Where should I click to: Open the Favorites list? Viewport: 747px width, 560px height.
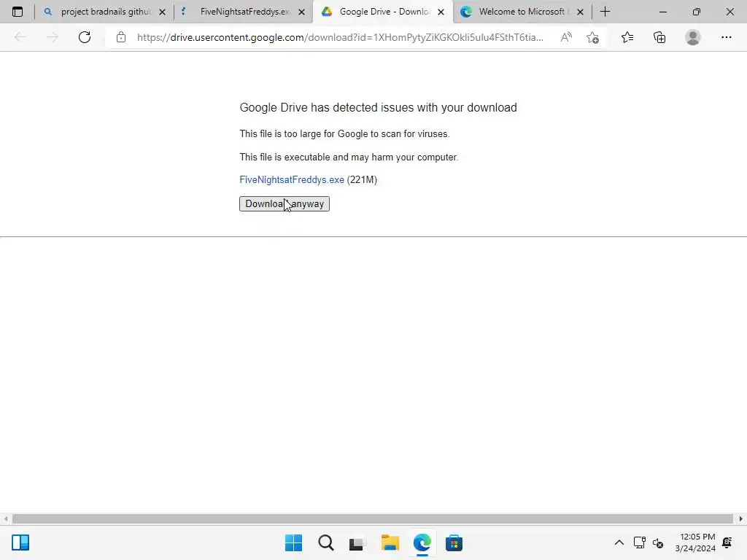pyautogui.click(x=627, y=37)
